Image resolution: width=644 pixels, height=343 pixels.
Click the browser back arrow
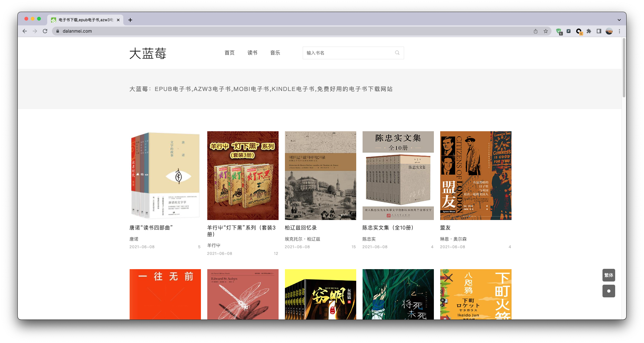pos(25,31)
